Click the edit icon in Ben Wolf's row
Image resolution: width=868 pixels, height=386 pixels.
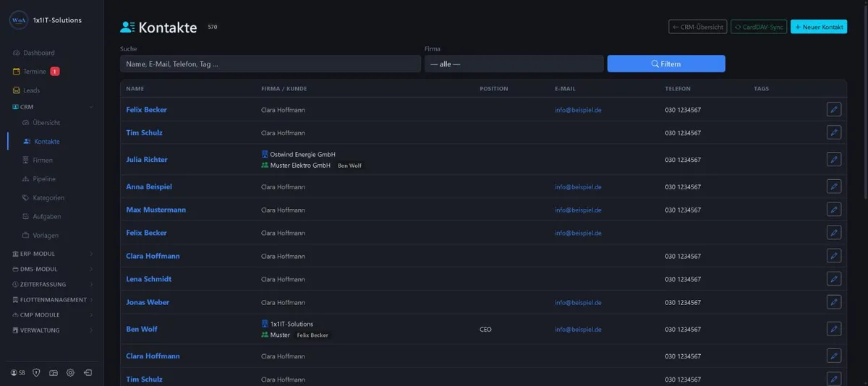click(x=834, y=329)
